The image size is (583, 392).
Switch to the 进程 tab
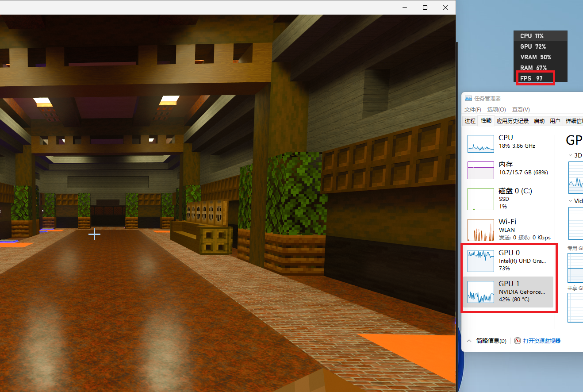pos(470,121)
